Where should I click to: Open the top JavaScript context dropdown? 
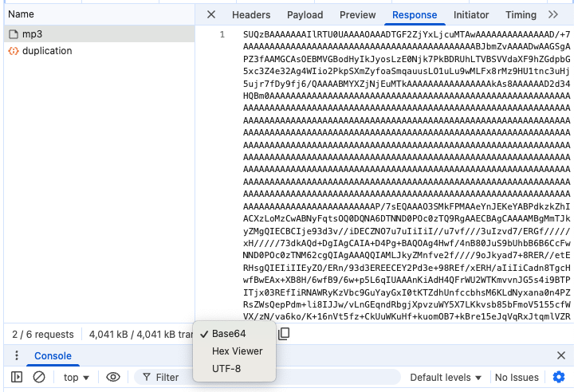click(x=77, y=377)
